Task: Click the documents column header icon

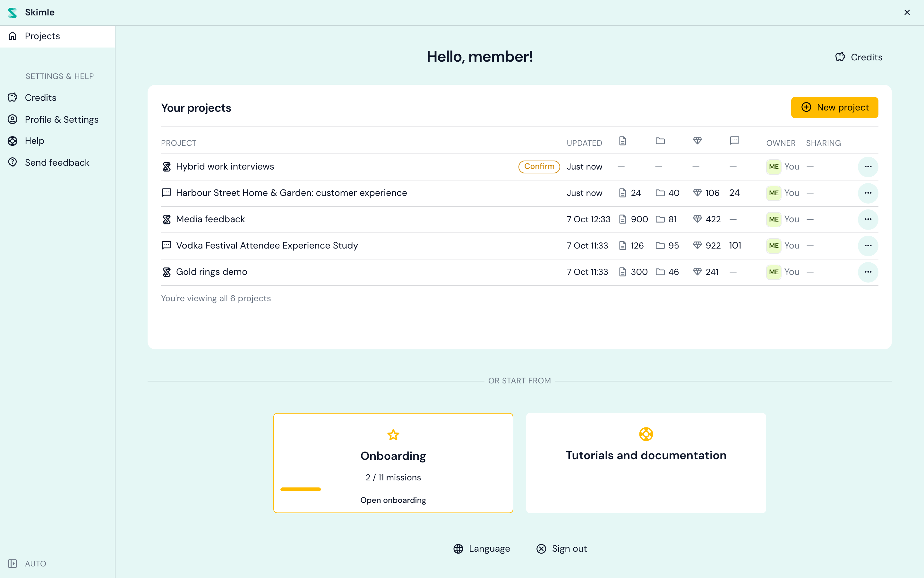Action: (x=623, y=141)
